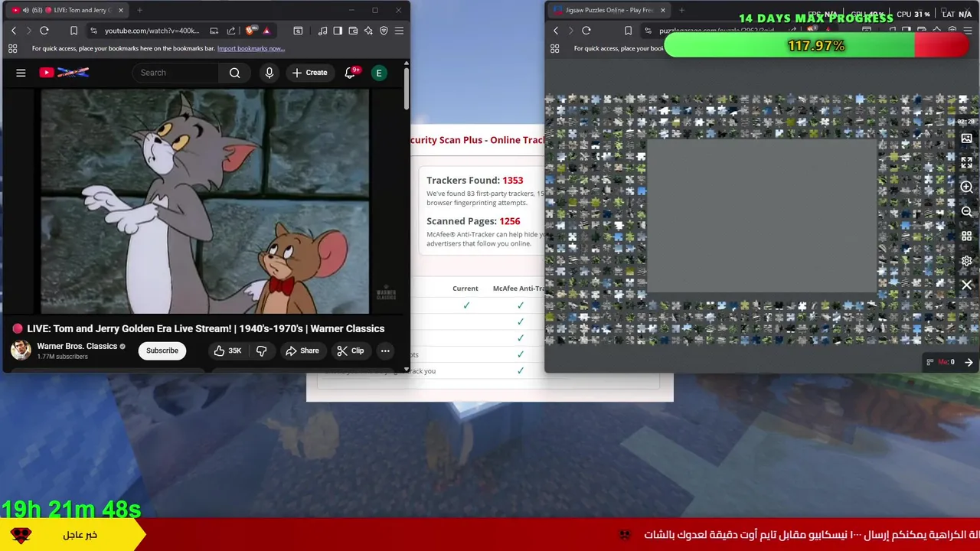Open a new tab in YouTube window
980x551 pixels.
click(x=139, y=10)
